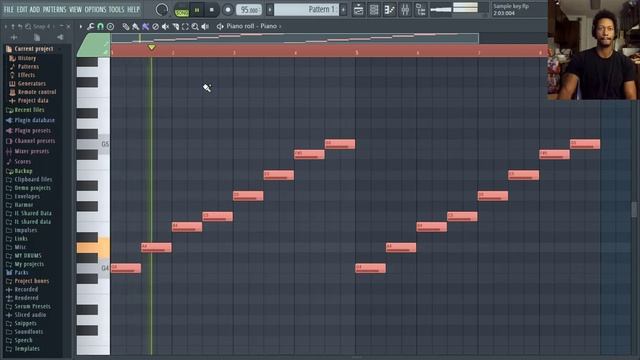Select the highlighted paint drum tool
This screenshot has height=360, width=640.
(145, 27)
